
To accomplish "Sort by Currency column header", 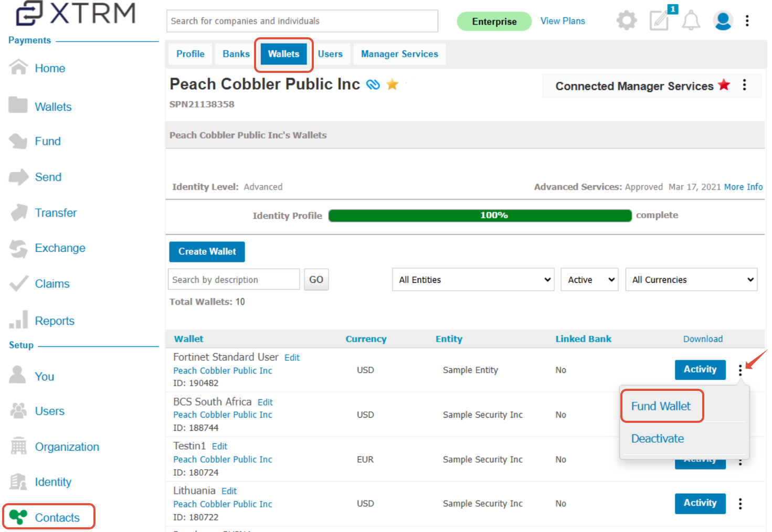I will [x=366, y=339].
